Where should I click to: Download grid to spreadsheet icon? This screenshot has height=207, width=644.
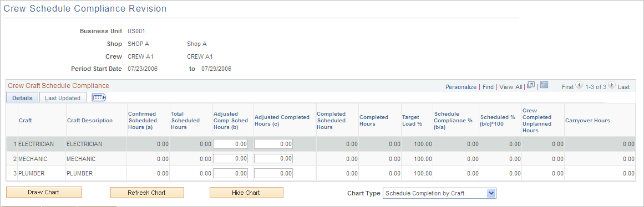(x=544, y=85)
